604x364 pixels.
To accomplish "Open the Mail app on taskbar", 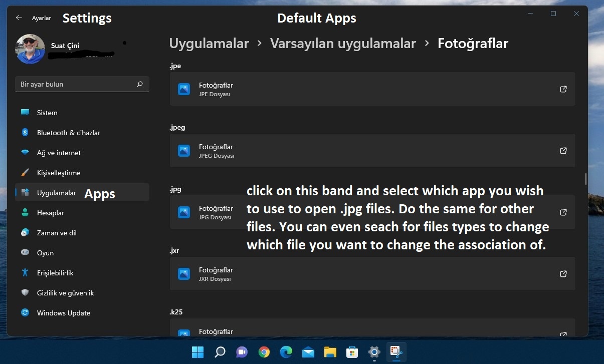I will click(308, 352).
